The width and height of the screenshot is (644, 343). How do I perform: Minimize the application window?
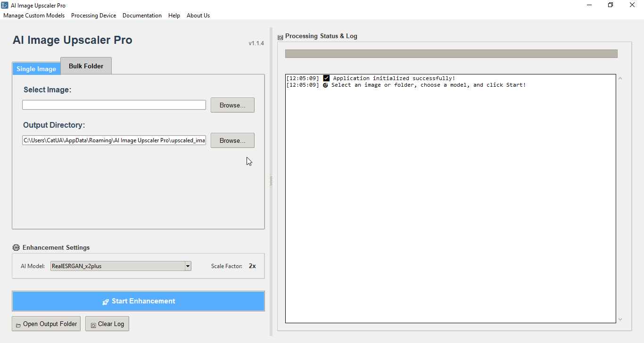point(590,5)
